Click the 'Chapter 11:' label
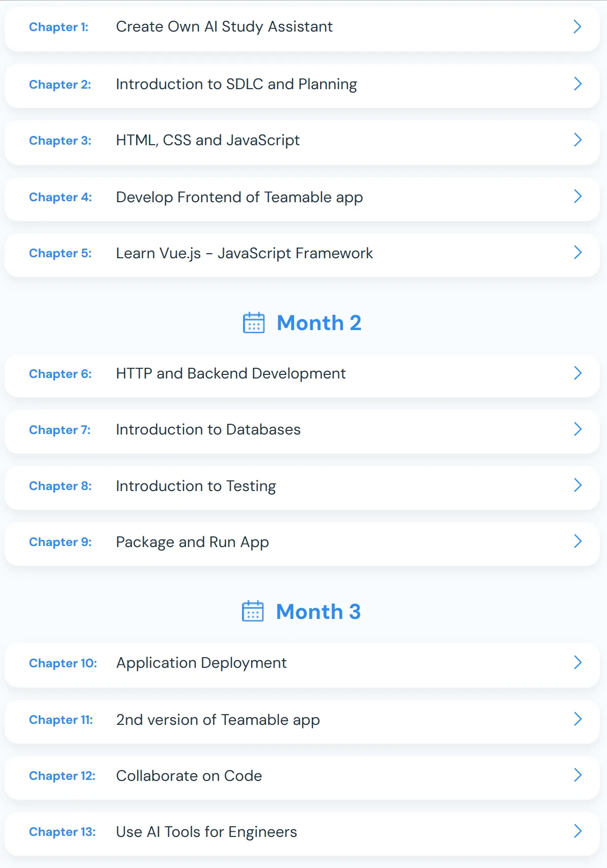 [x=61, y=720]
